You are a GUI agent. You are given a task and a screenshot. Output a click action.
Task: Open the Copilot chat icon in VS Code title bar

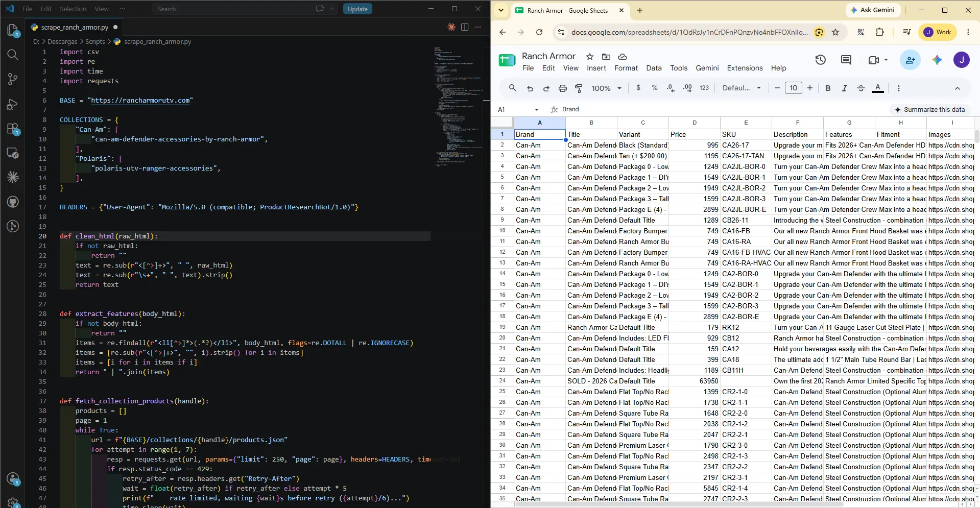[320, 9]
